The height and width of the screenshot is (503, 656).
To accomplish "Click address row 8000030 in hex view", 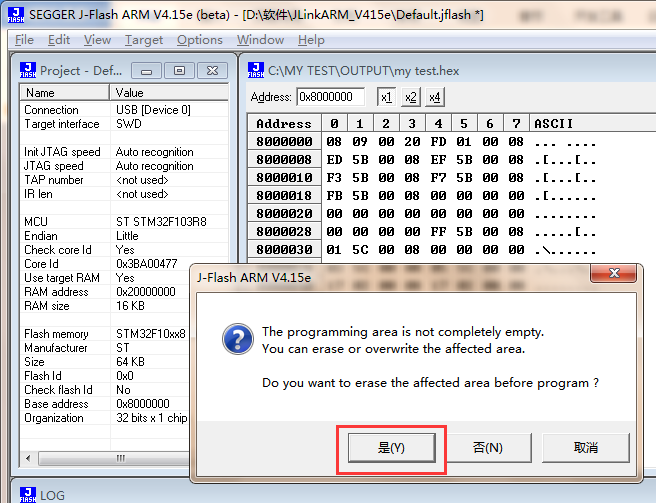I will (284, 250).
